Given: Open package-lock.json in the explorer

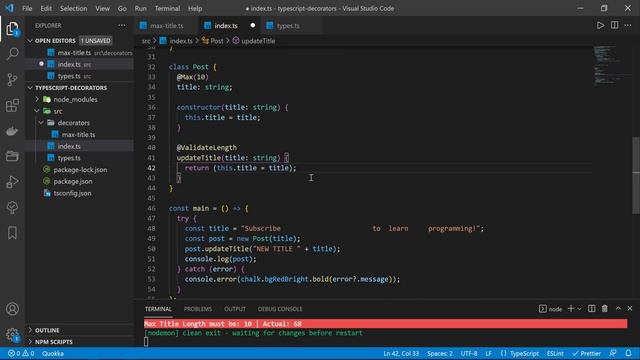Looking at the screenshot, I should pyautogui.click(x=80, y=169).
